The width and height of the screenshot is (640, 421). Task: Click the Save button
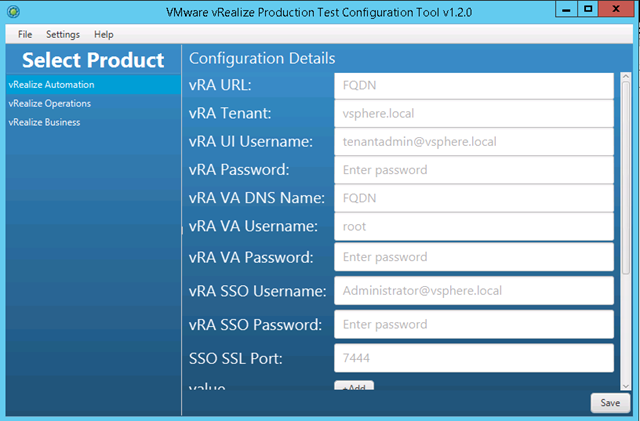(610, 402)
